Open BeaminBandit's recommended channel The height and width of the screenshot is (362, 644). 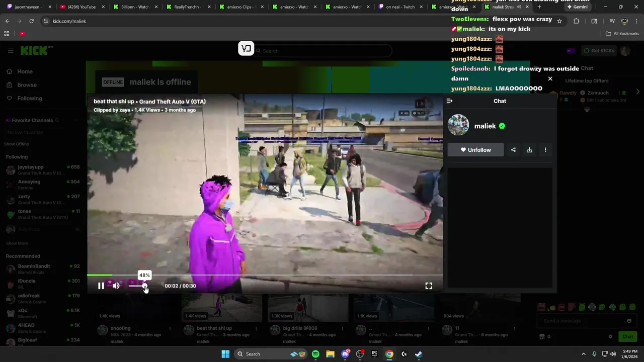coord(43,269)
